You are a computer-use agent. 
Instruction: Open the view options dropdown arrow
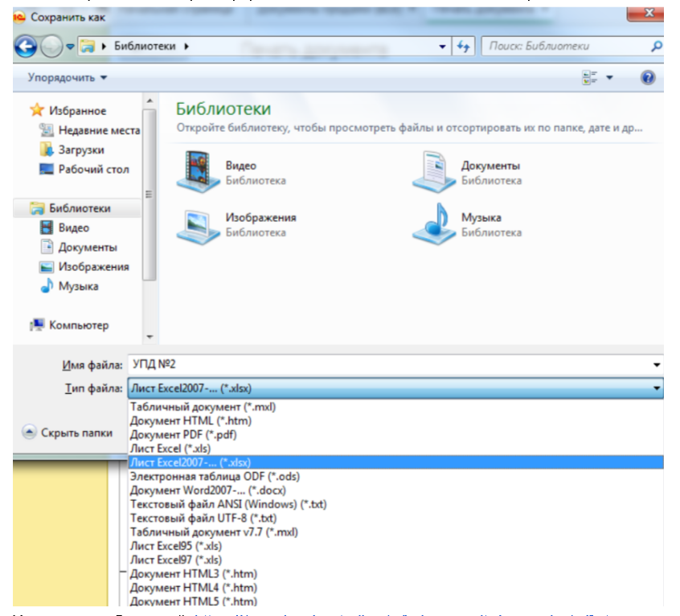[608, 78]
